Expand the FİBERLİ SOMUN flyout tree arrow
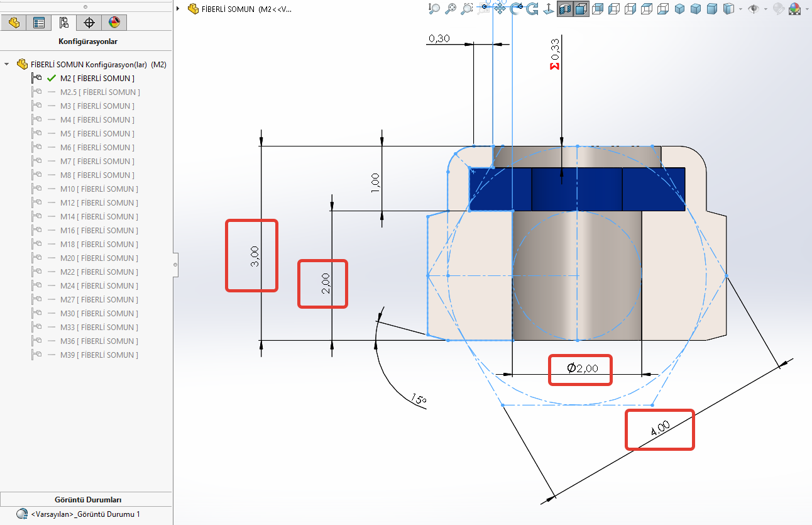 tap(178, 9)
